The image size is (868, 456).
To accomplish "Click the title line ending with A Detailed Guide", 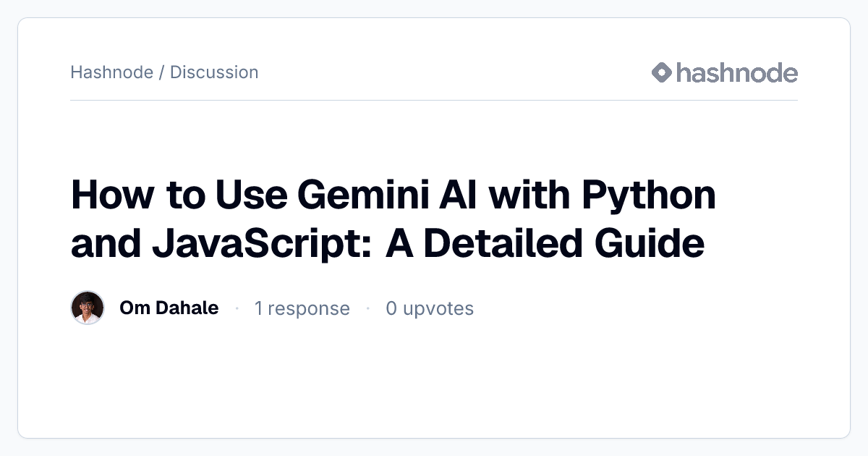I will tap(388, 243).
